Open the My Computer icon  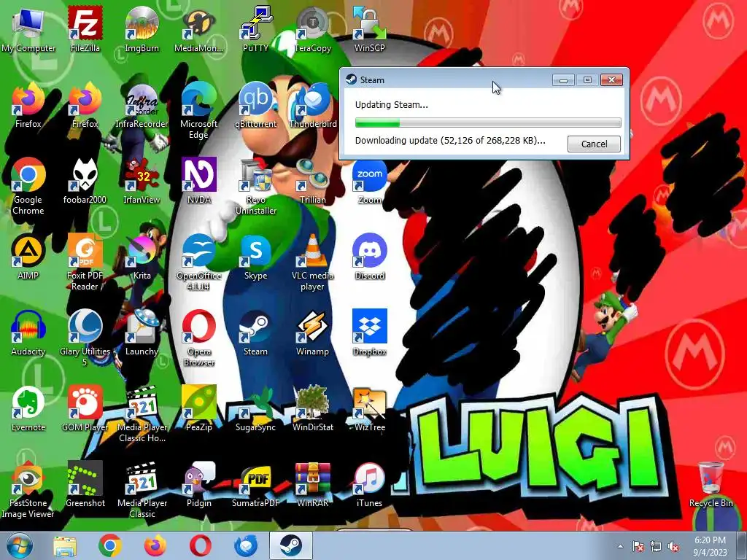[x=28, y=28]
